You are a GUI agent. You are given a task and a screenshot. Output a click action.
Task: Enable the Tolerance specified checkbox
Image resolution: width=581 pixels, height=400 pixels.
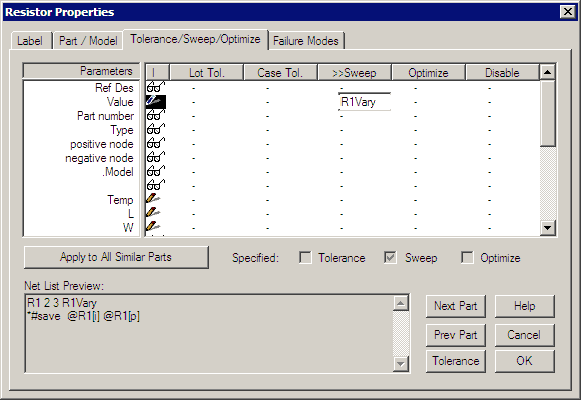pyautogui.click(x=305, y=257)
